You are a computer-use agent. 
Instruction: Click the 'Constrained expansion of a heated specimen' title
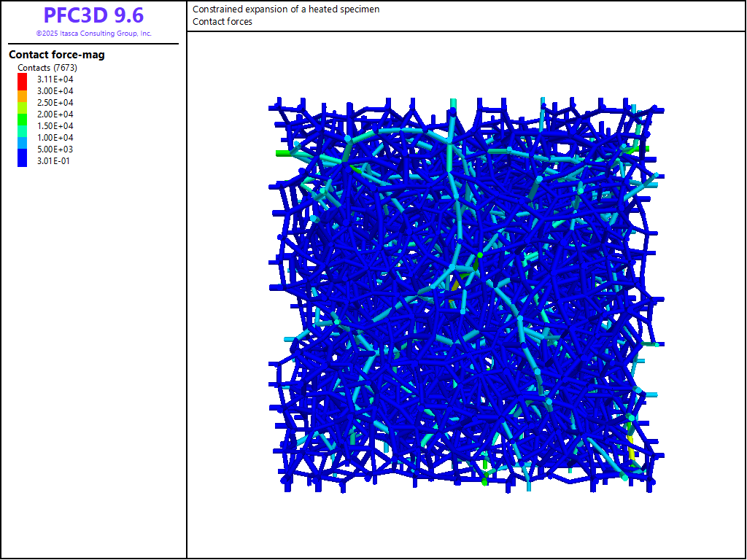coord(286,9)
